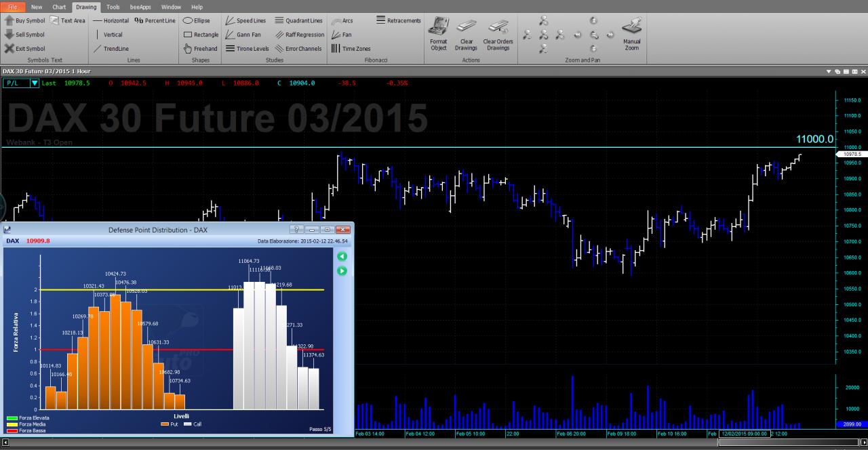Open the P/L dropdown above the chart

(21, 83)
